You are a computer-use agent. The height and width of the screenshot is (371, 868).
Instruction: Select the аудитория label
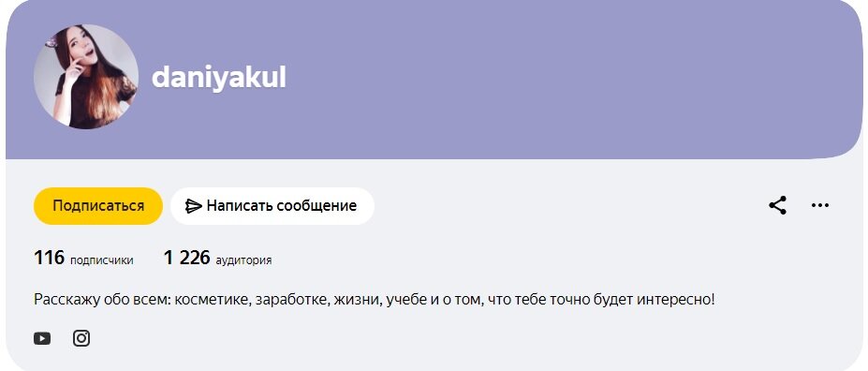click(243, 260)
